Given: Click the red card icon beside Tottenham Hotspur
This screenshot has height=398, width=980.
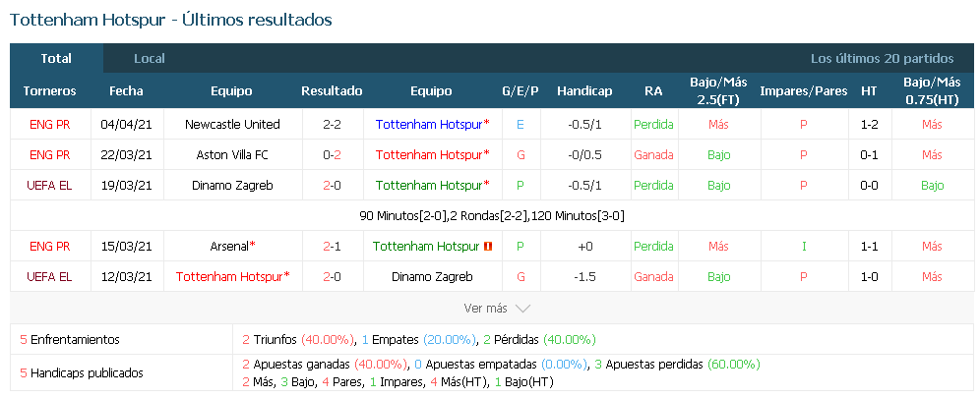Looking at the screenshot, I should coord(488,247).
